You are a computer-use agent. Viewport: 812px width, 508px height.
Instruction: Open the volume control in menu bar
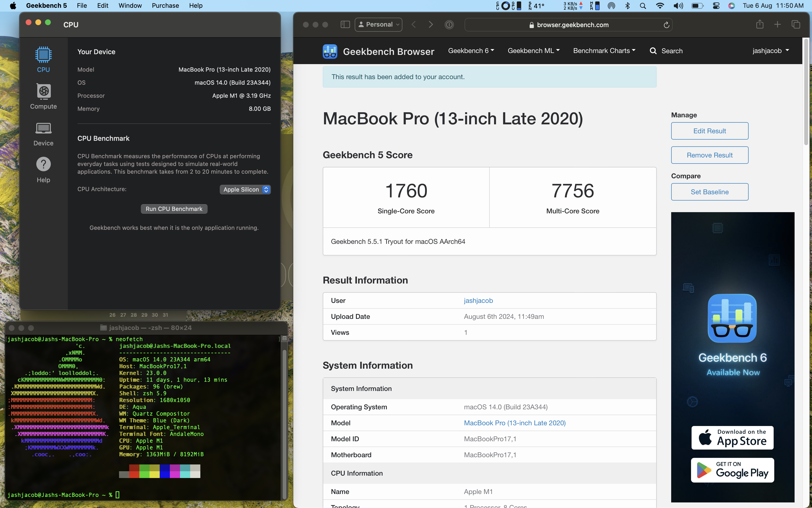coord(678,6)
